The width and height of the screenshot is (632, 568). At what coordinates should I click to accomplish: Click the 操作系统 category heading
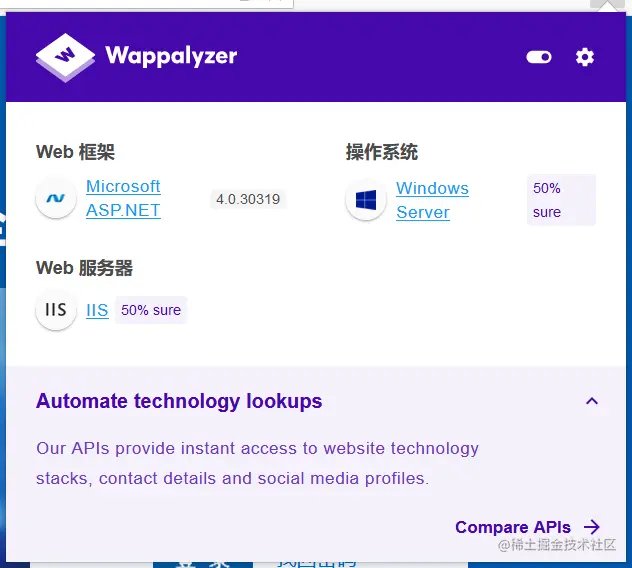[x=382, y=152]
